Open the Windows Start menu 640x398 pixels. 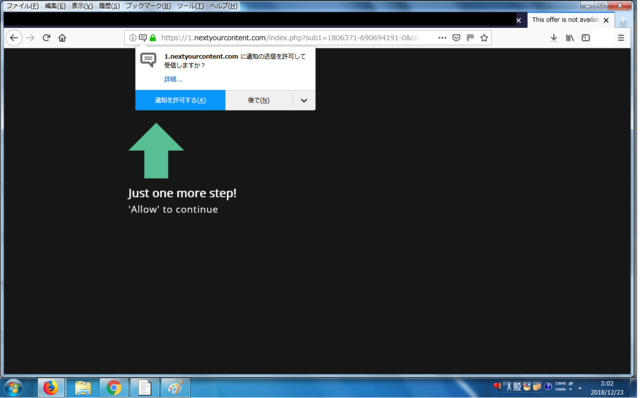14,387
